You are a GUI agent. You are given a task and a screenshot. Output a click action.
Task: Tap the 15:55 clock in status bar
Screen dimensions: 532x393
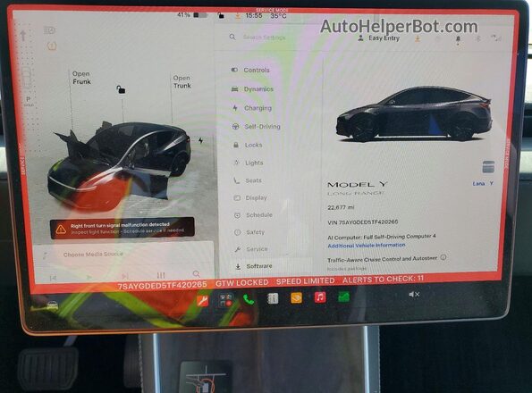(254, 15)
